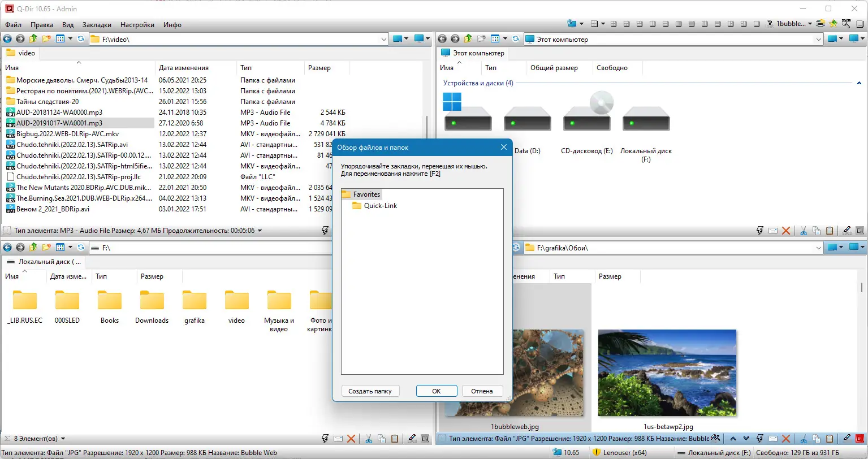
Task: Select the single-pane layout icon
Action: click(x=757, y=24)
